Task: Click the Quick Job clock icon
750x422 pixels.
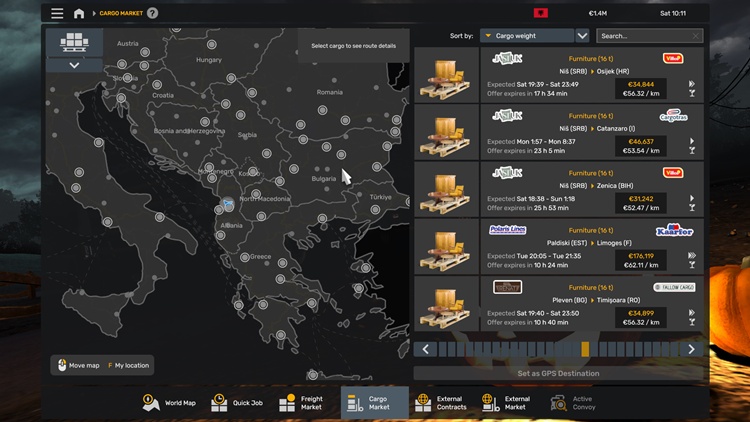Action: tap(219, 402)
